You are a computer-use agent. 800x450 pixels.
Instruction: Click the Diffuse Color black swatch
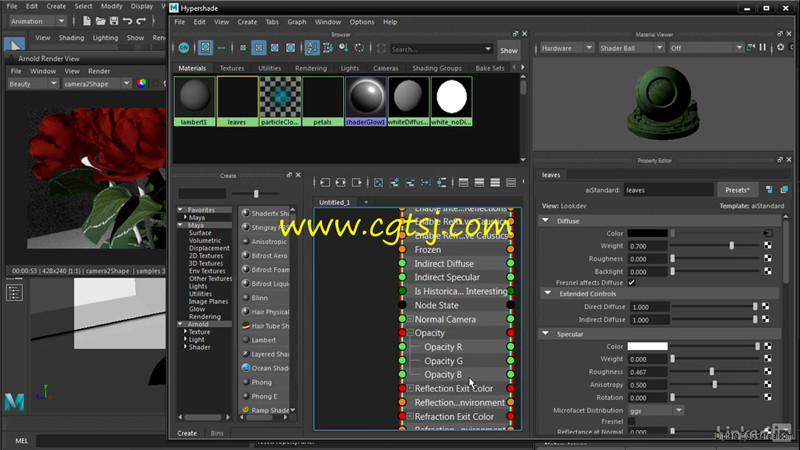click(x=647, y=233)
